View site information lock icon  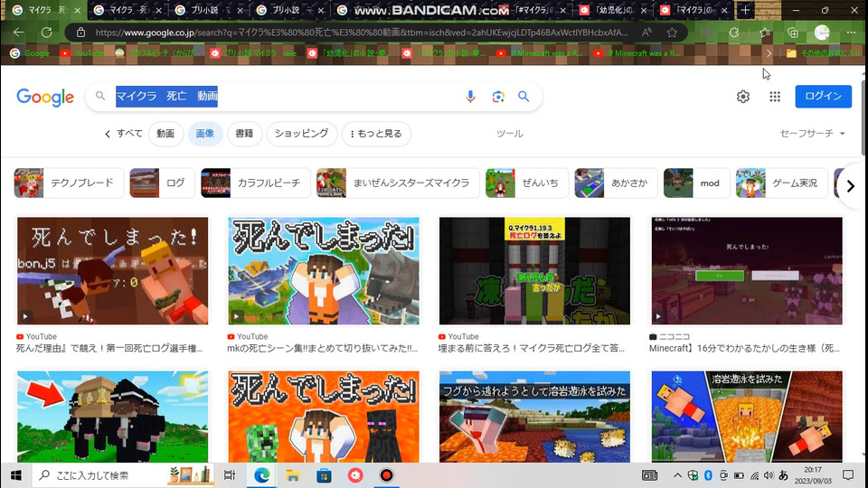[80, 33]
